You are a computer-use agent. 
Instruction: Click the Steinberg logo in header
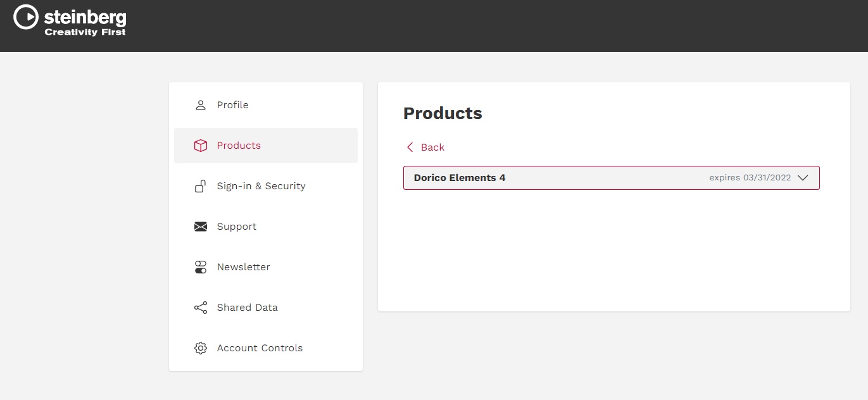(70, 21)
